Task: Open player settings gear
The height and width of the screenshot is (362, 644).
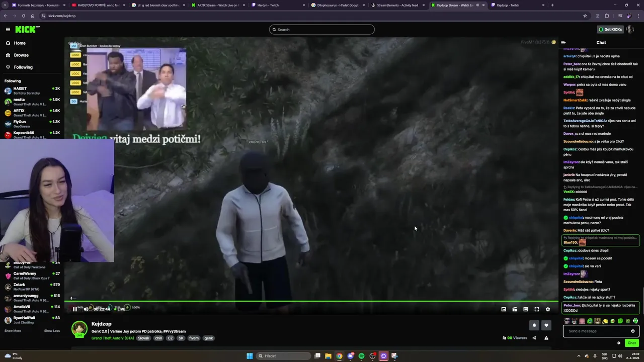Action: [548, 310]
